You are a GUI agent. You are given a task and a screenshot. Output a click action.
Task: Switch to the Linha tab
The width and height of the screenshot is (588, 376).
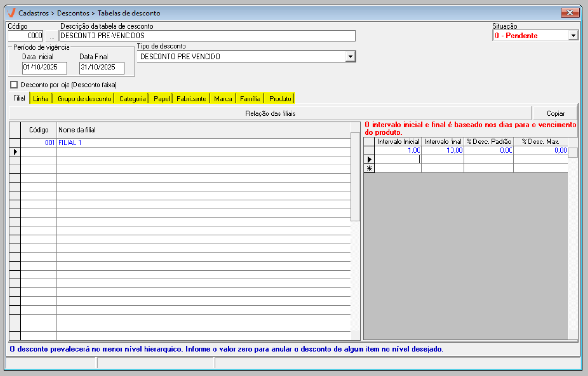pos(41,99)
